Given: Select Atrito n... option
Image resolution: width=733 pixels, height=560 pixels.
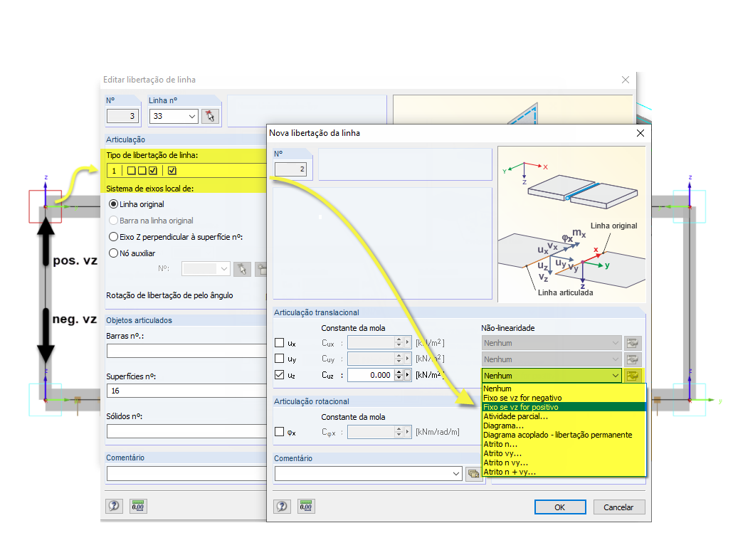Looking at the screenshot, I should [x=564, y=444].
